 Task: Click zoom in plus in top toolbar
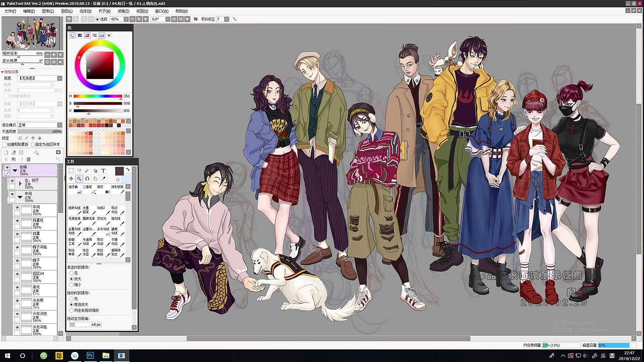tap(139, 19)
